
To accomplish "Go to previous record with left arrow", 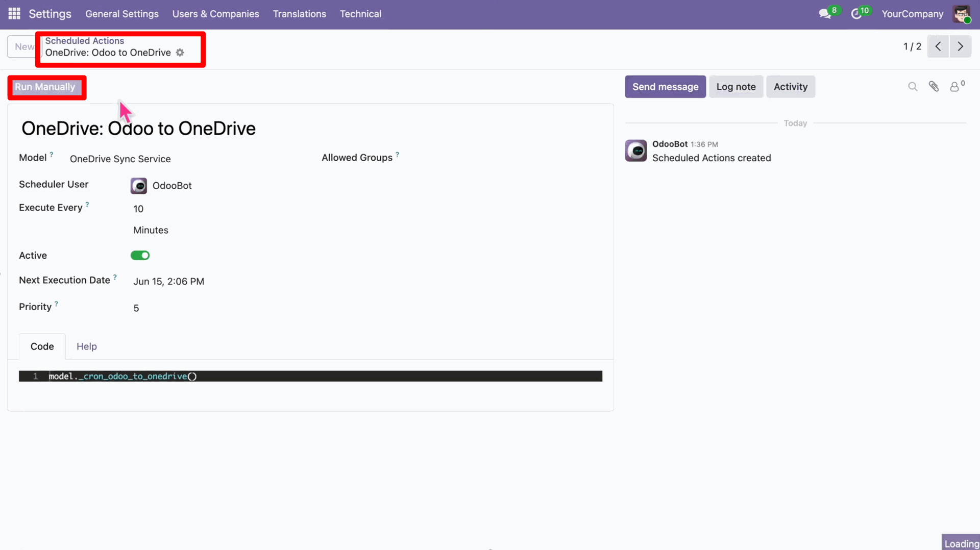I will (938, 46).
